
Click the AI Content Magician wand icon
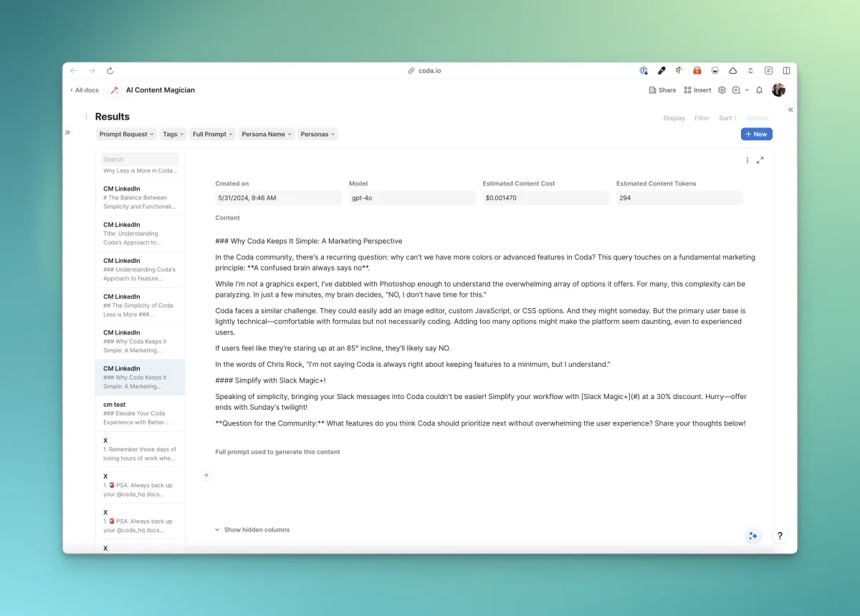pyautogui.click(x=115, y=90)
